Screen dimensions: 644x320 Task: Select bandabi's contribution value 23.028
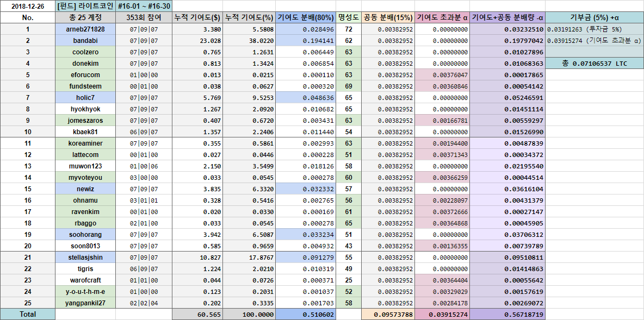[x=197, y=41]
